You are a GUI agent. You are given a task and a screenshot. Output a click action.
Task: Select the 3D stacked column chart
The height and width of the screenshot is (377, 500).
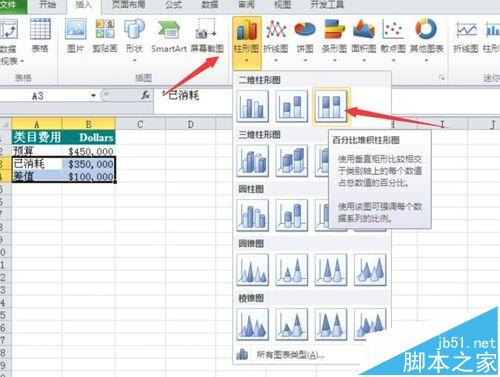[x=292, y=161]
